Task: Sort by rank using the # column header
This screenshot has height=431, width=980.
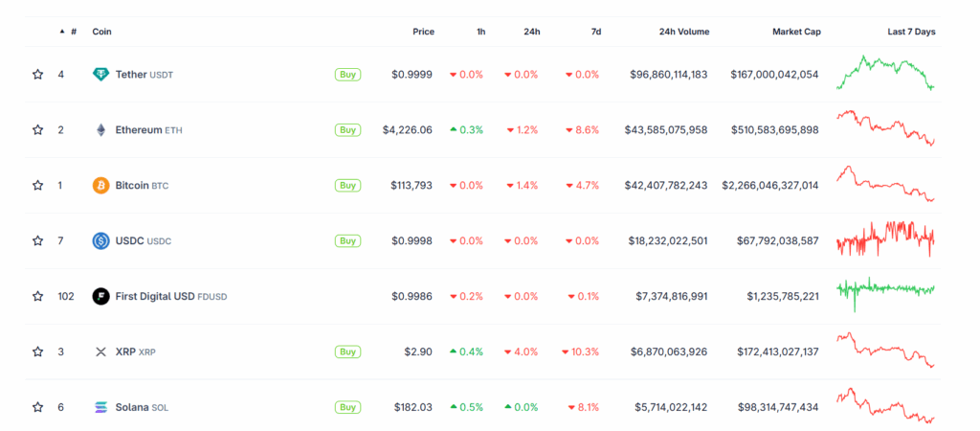Action: point(73,32)
